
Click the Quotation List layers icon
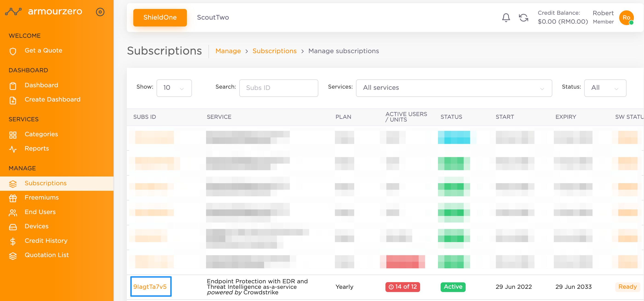pos(13,255)
